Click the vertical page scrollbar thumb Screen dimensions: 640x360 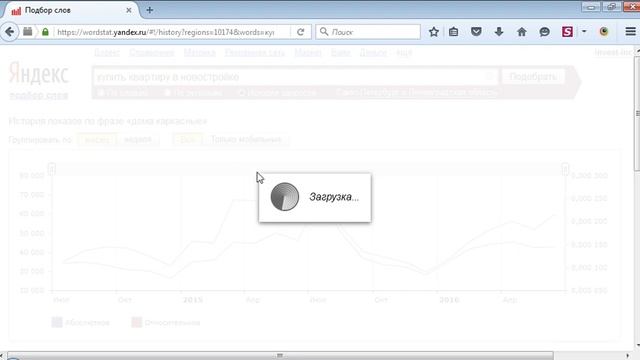[x=637, y=114]
